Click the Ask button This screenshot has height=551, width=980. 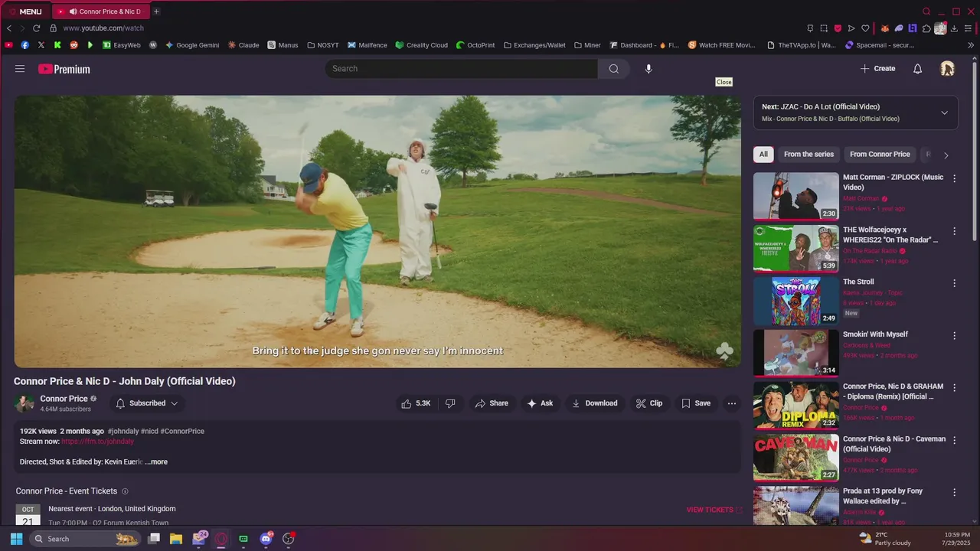[540, 403]
